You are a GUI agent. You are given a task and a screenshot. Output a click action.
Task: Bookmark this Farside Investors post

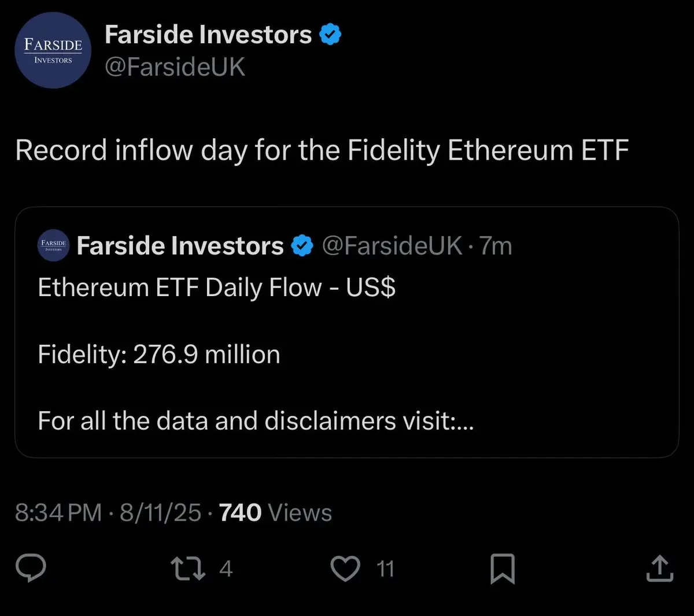click(x=503, y=569)
